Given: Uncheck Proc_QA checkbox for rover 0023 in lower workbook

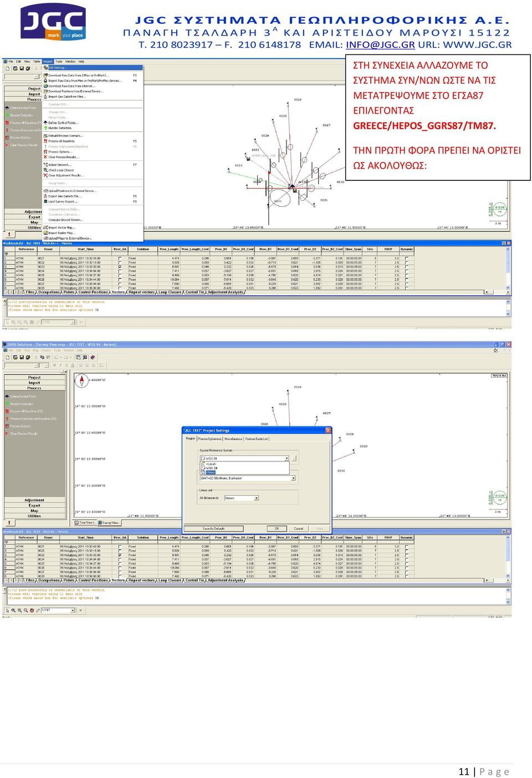Looking at the screenshot, I should pos(120,555).
